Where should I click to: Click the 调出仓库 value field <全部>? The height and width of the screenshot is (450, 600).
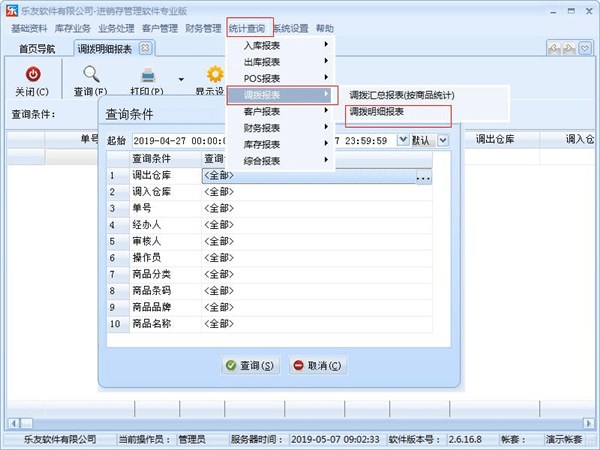(x=308, y=176)
